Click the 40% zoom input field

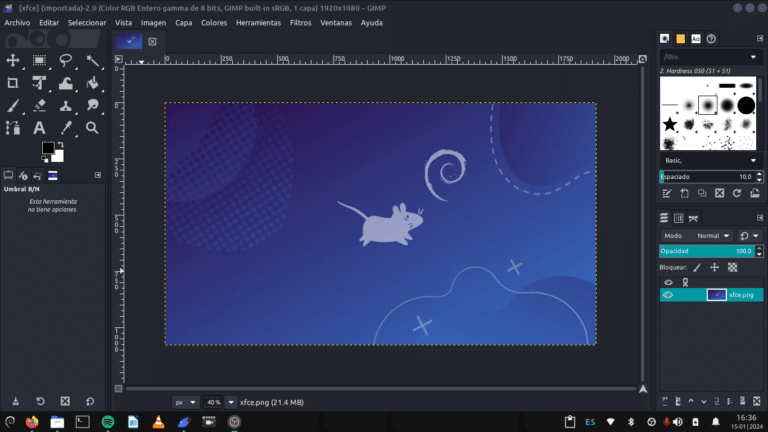[214, 402]
